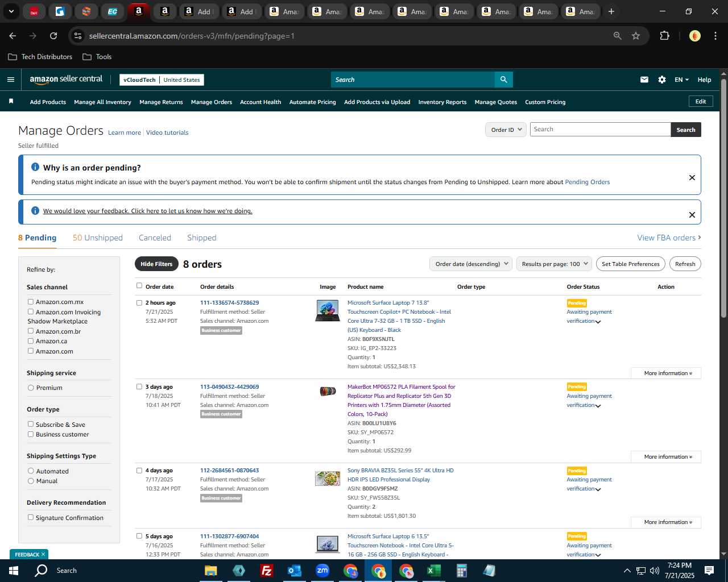Check the Amazon.ca sales channel filter

click(31, 341)
